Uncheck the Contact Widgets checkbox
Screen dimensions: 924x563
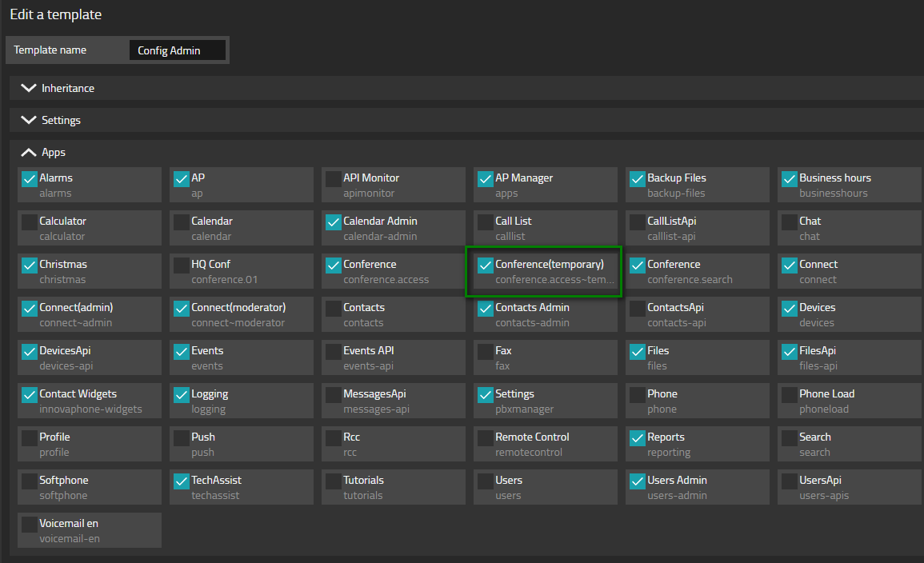[x=30, y=394]
